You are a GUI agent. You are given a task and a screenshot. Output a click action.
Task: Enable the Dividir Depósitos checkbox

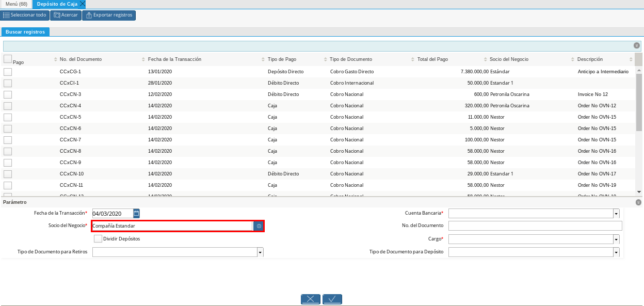click(x=98, y=239)
